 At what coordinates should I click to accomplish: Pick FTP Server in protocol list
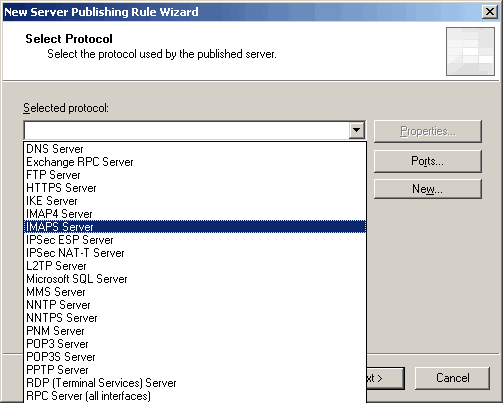[195, 175]
